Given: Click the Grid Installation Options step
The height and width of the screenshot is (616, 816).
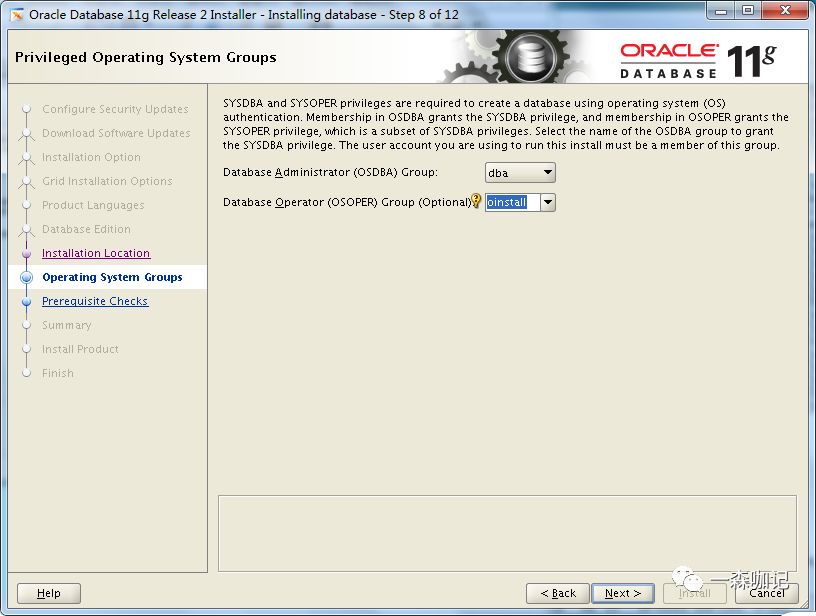Looking at the screenshot, I should pos(107,181).
